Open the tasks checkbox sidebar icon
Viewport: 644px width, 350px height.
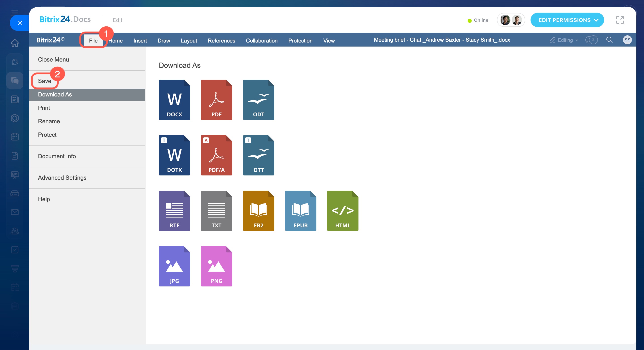click(x=15, y=250)
